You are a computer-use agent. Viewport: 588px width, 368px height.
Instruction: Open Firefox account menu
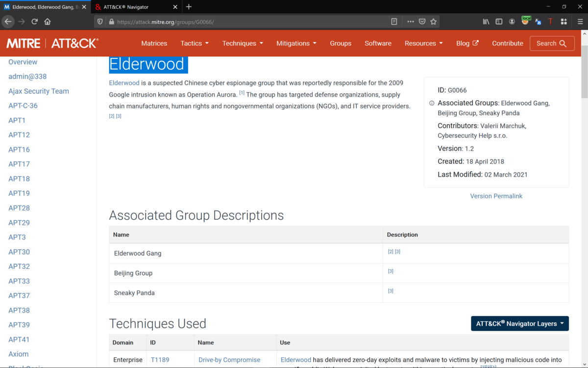[x=512, y=22]
